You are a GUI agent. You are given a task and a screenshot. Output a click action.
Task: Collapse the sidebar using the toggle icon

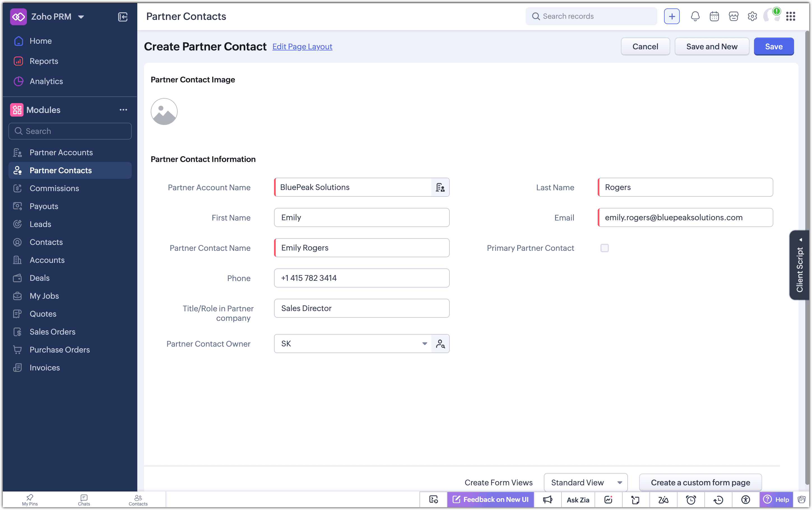pyautogui.click(x=123, y=17)
